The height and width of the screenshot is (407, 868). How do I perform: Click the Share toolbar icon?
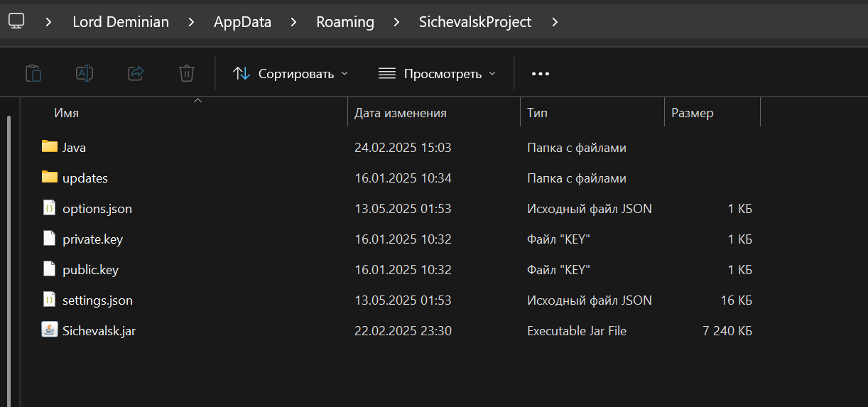click(x=136, y=73)
